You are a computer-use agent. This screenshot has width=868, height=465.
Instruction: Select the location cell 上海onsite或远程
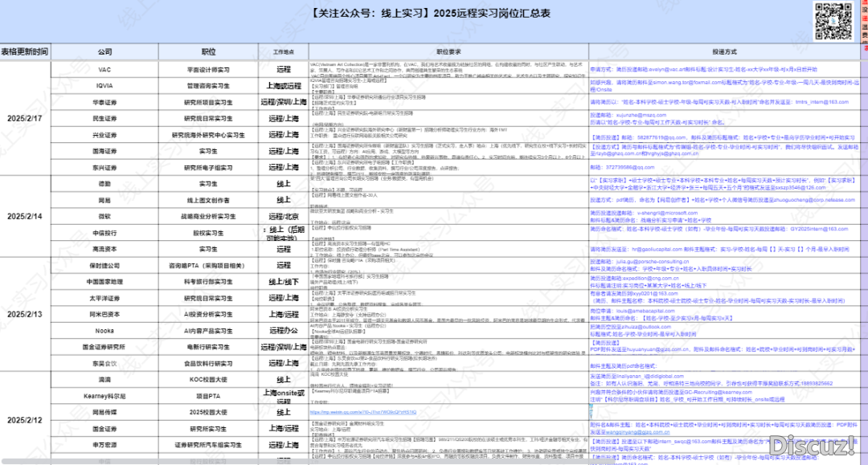coord(284,396)
